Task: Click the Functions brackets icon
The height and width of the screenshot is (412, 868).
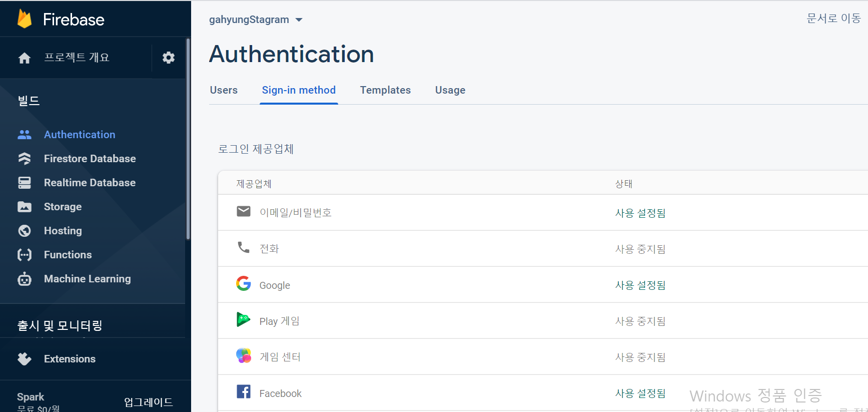Action: pos(25,255)
